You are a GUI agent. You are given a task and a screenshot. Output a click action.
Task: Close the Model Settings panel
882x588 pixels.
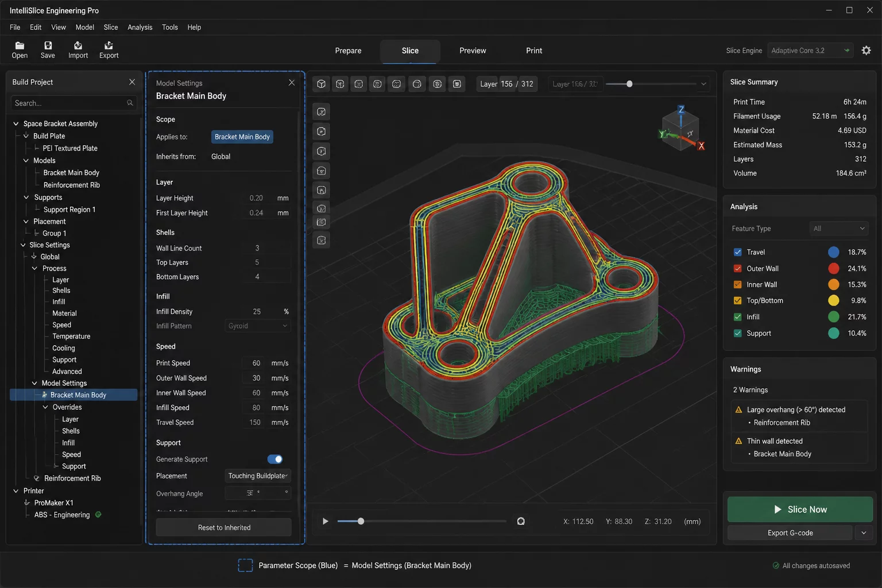click(x=292, y=83)
